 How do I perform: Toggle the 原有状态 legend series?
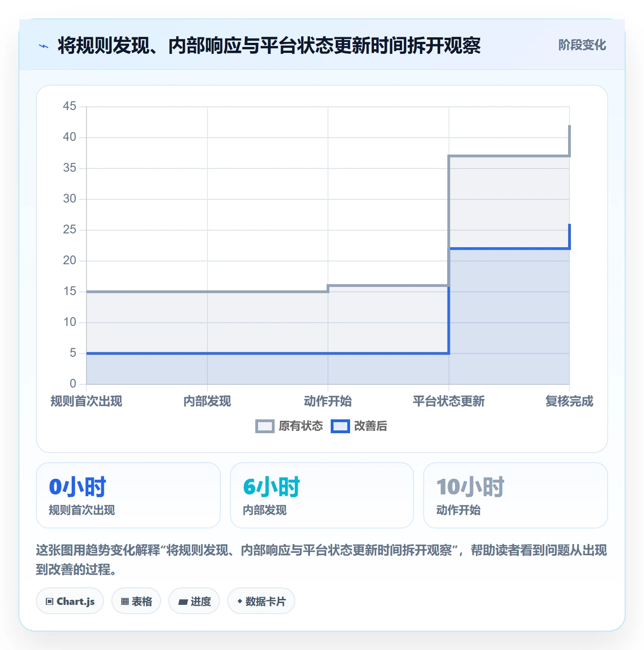coord(289,426)
